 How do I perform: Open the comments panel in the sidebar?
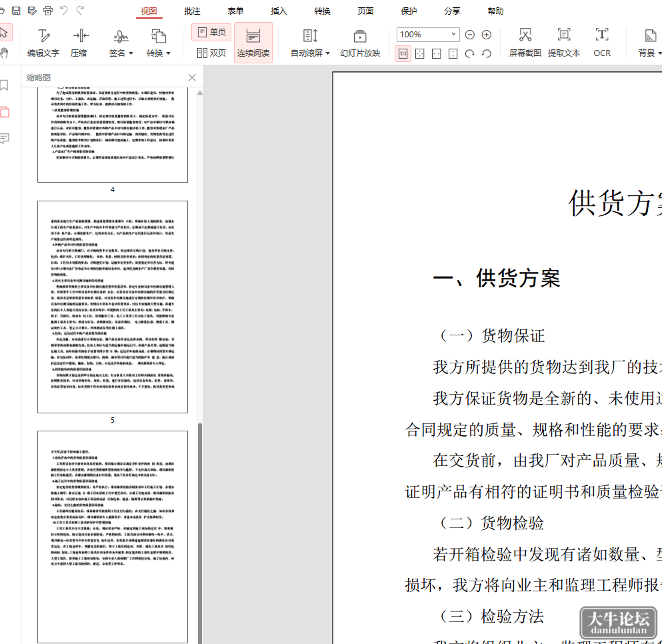pyautogui.click(x=5, y=138)
